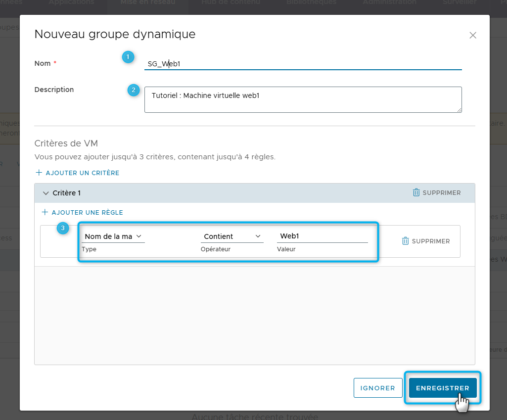Switch to the Surveiller tab
The image size is (507, 420).
click(x=461, y=2)
